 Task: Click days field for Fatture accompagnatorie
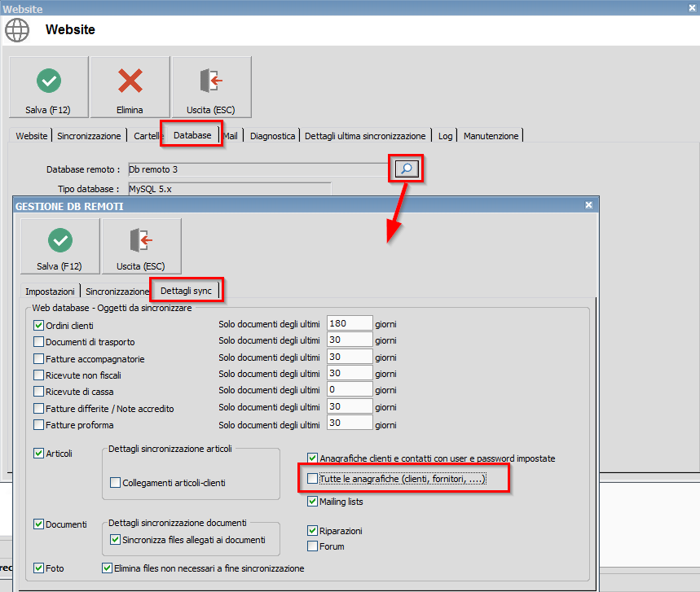tap(350, 357)
